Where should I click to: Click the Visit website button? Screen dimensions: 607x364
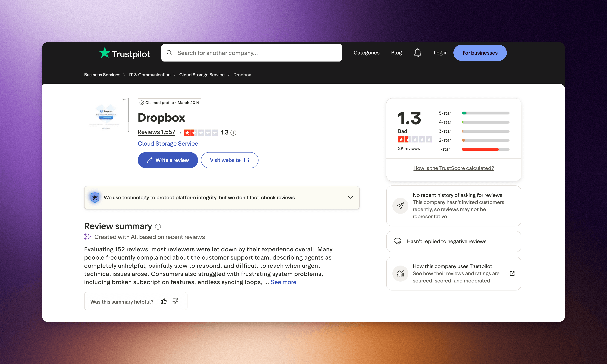230,160
